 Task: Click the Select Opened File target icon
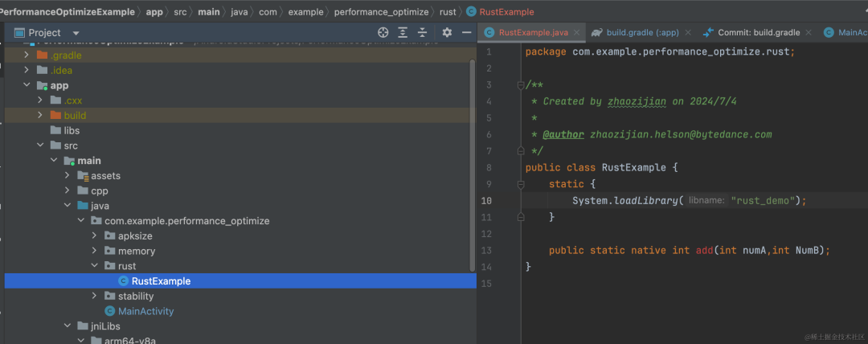[x=383, y=33]
